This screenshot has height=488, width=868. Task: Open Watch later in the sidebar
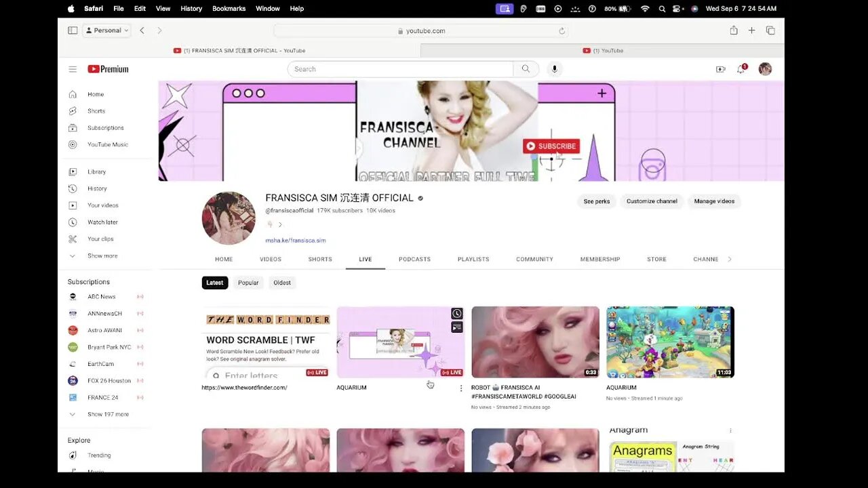coord(102,222)
